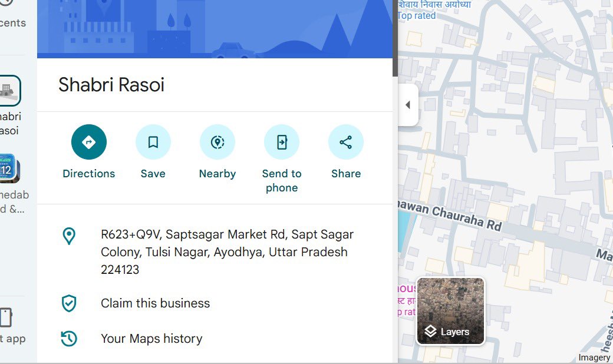The width and height of the screenshot is (613, 364).
Task: Open the Layers map view thumbnail
Action: [450, 311]
